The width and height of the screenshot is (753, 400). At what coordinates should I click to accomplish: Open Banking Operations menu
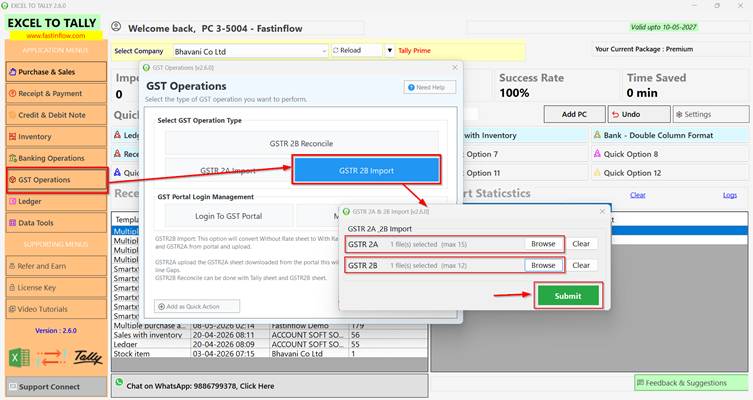[x=56, y=158]
